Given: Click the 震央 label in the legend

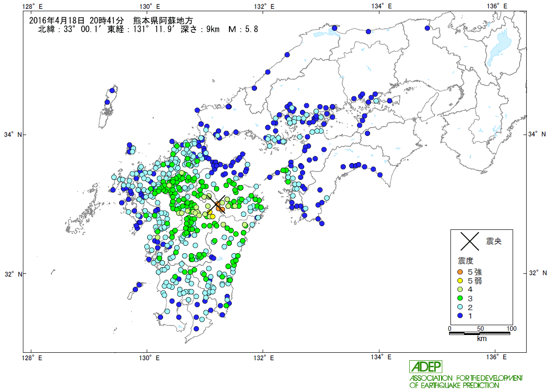Looking at the screenshot, I should click(493, 241).
